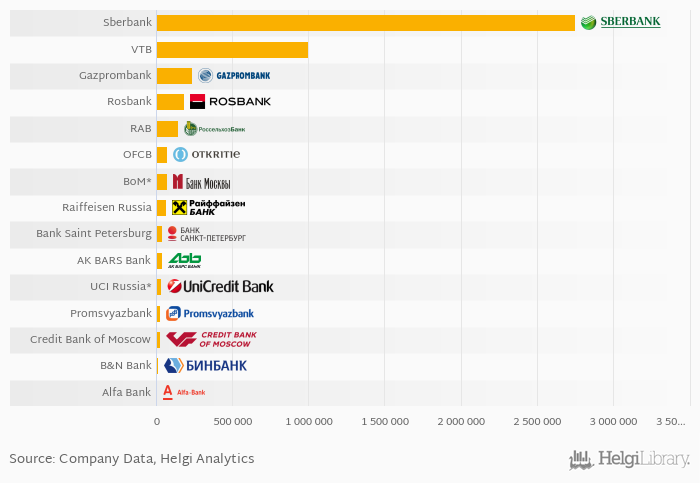This screenshot has width=700, height=483.
Task: Click the Otkritie logo
Action: tap(206, 154)
